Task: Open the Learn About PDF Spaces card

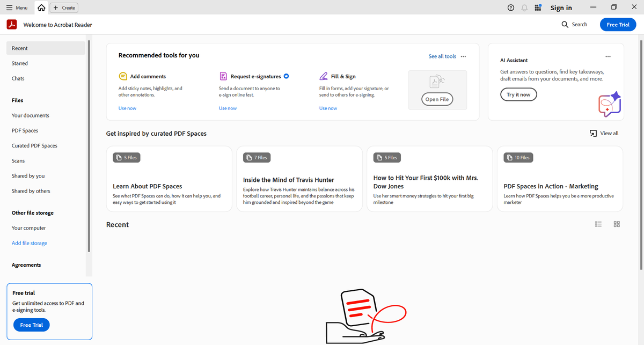Action: (x=169, y=179)
